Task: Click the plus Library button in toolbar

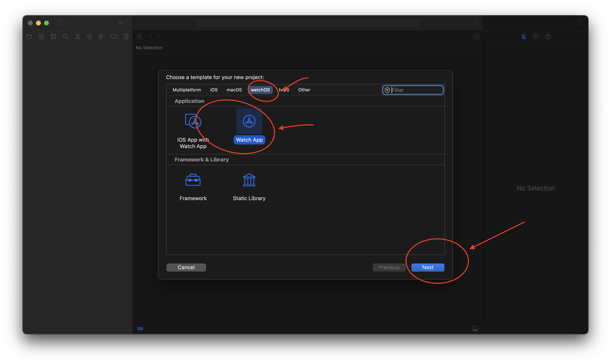Action: click(x=475, y=23)
